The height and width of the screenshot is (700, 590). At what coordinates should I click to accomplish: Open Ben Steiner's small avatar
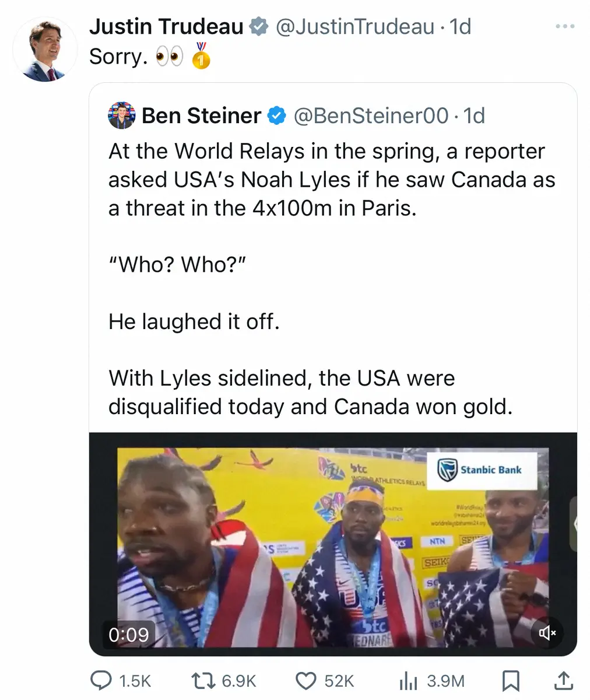121,116
